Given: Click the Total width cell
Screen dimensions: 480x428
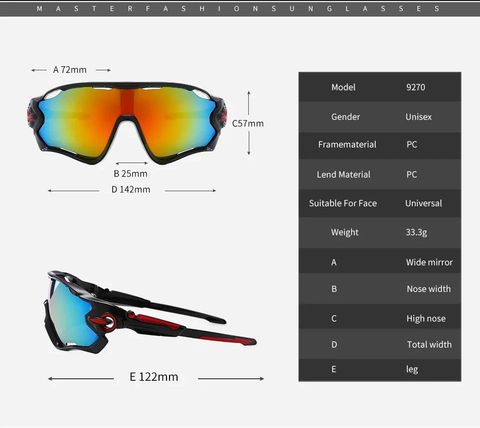Looking at the screenshot, I should (x=429, y=344).
